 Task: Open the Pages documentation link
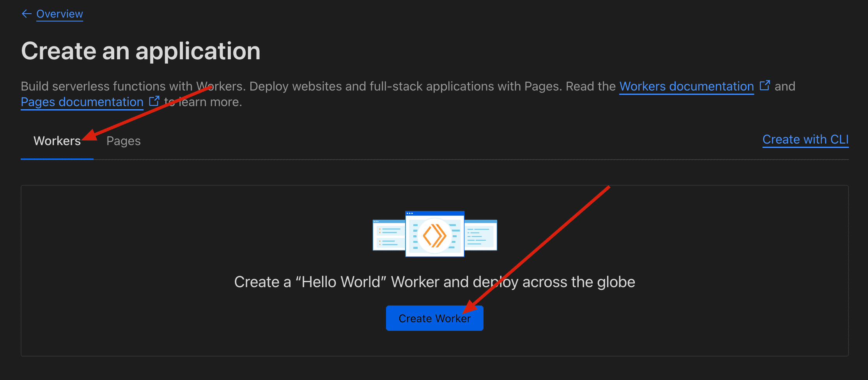(x=82, y=102)
